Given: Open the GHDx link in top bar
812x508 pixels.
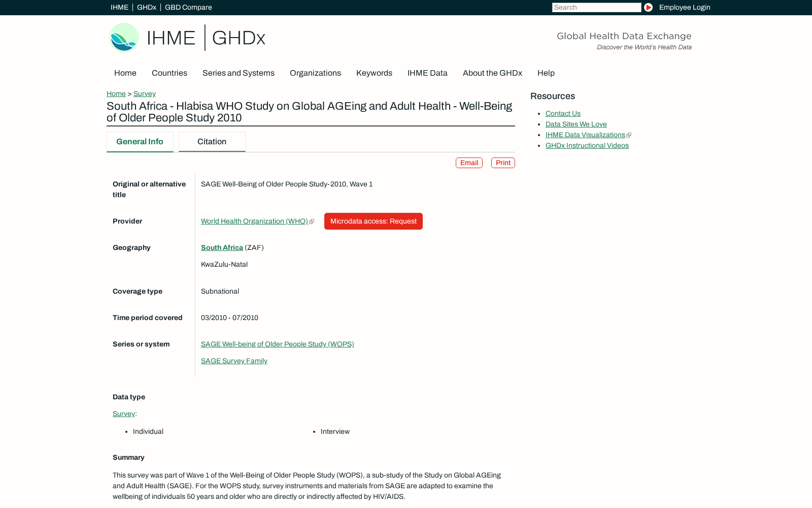Looking at the screenshot, I should click(147, 7).
